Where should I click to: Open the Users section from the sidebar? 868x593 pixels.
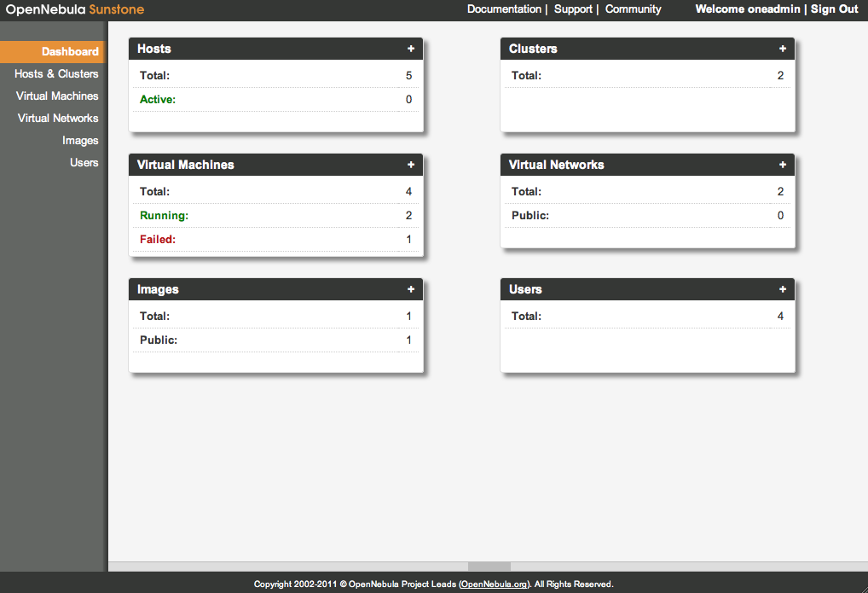84,162
